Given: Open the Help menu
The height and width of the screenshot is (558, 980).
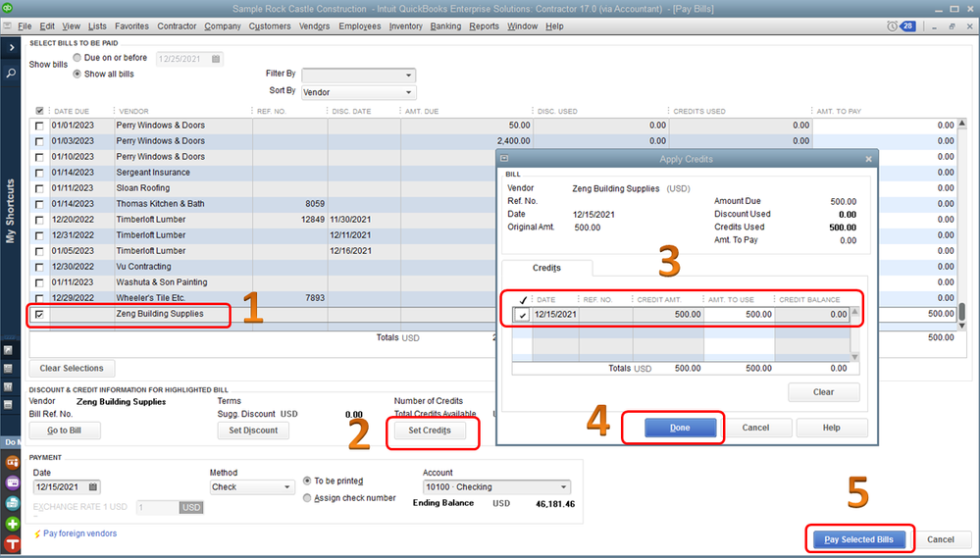Looking at the screenshot, I should 554,26.
